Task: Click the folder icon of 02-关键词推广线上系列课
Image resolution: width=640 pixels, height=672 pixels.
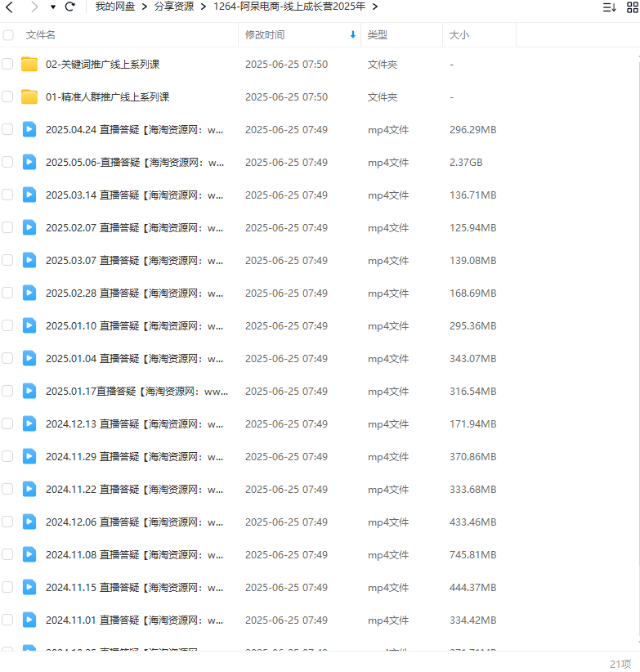Action: pyautogui.click(x=29, y=65)
